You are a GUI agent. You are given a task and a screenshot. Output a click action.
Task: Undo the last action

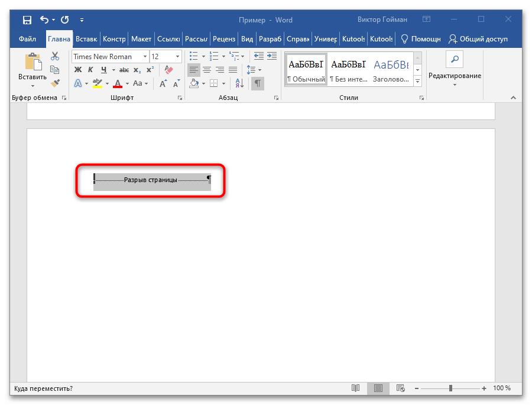point(44,20)
